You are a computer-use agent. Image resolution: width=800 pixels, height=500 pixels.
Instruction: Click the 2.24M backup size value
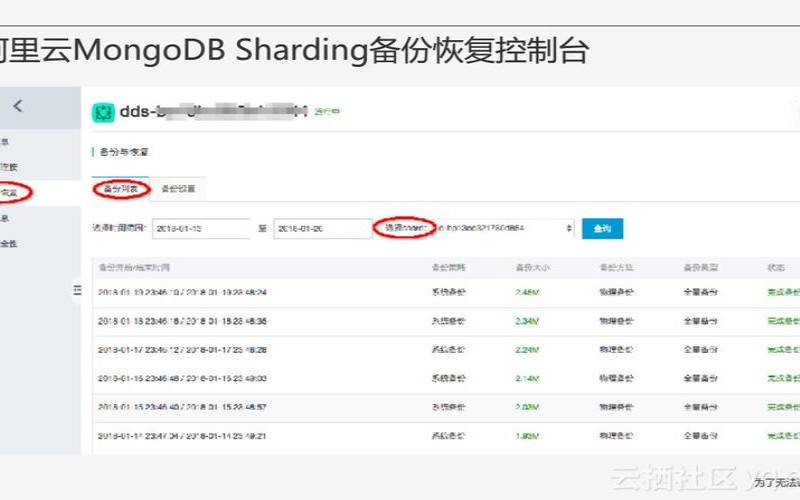(527, 349)
